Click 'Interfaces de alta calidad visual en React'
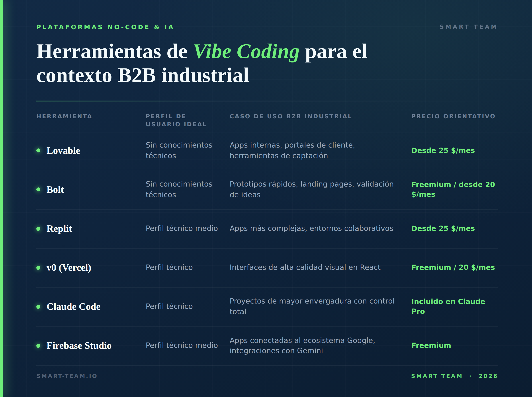 [x=305, y=267]
